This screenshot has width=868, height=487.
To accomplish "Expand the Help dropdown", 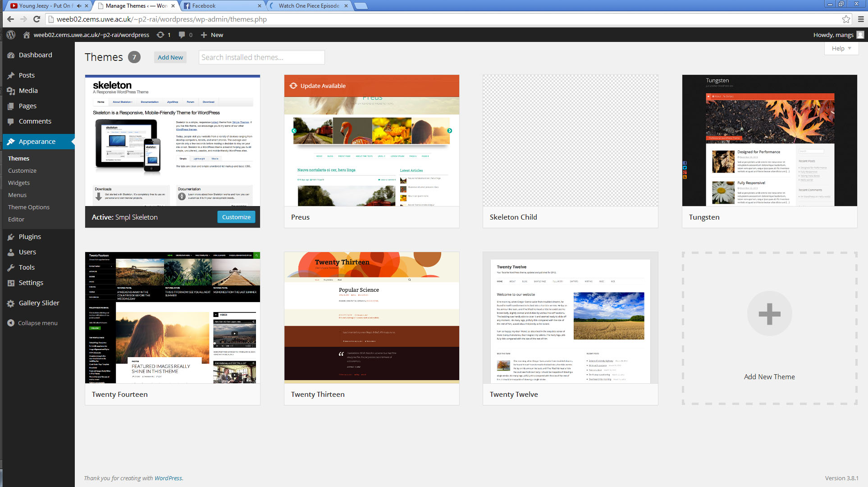I will point(841,48).
